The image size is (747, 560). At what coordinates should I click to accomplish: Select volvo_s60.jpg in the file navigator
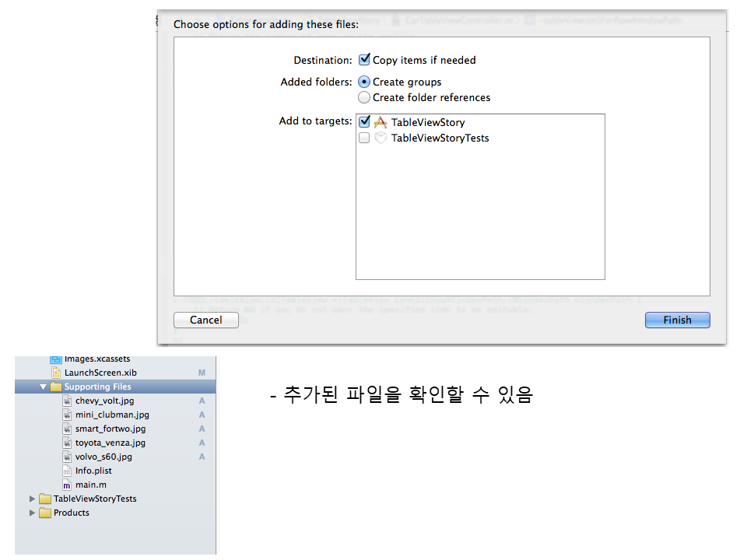[x=103, y=457]
